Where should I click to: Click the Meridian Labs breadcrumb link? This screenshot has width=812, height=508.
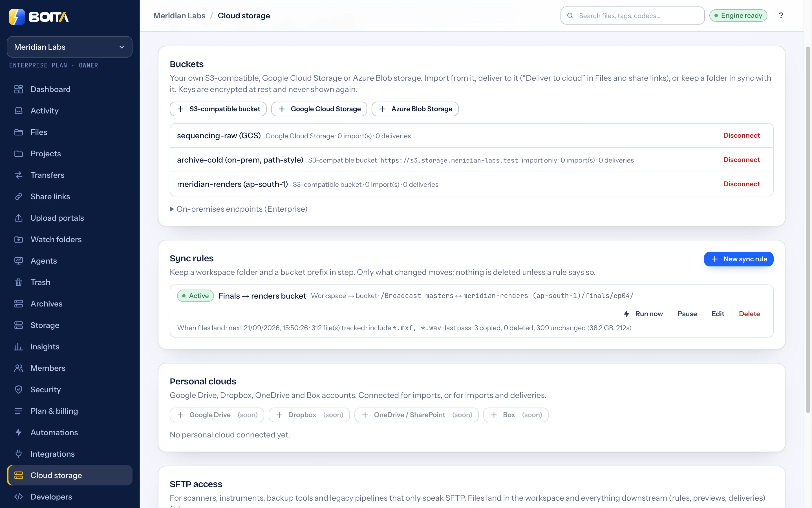[179, 16]
